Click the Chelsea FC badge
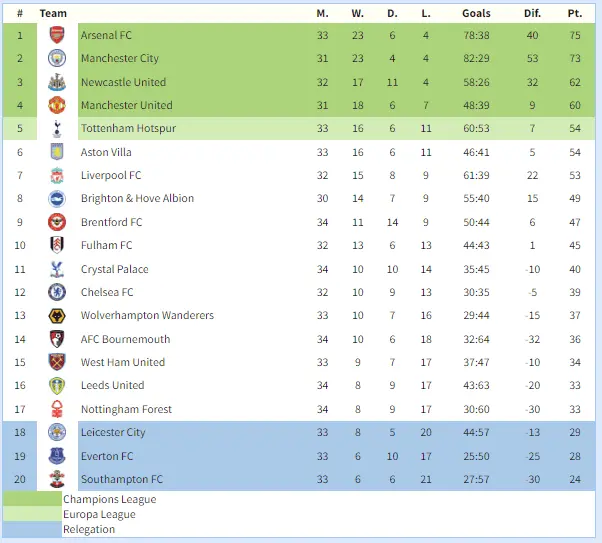 tap(56, 292)
